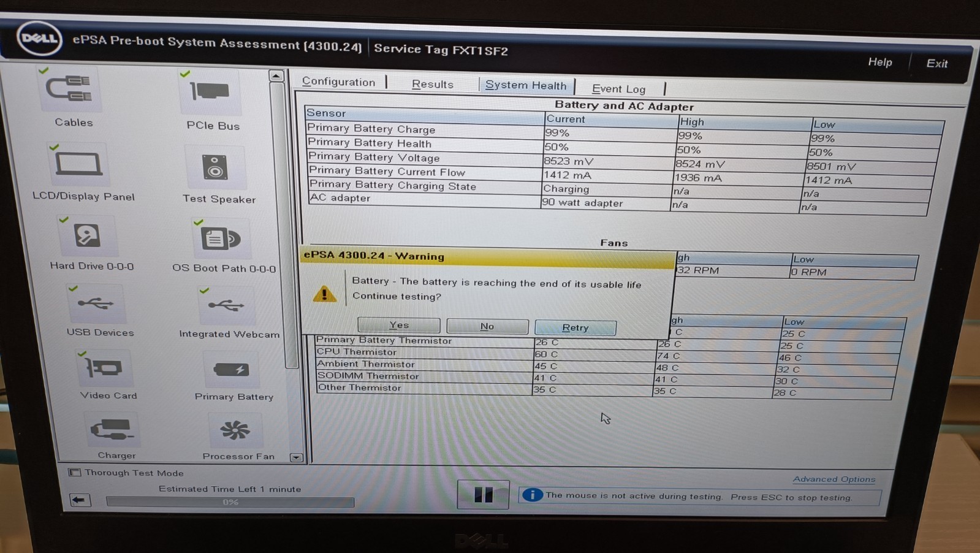Switch to the Configuration tab
This screenshot has height=553, width=980.
point(339,82)
